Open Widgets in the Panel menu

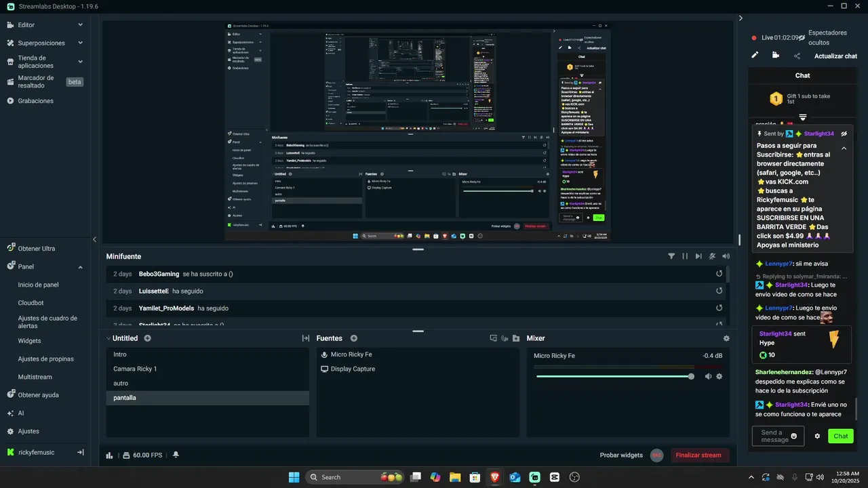pos(29,341)
